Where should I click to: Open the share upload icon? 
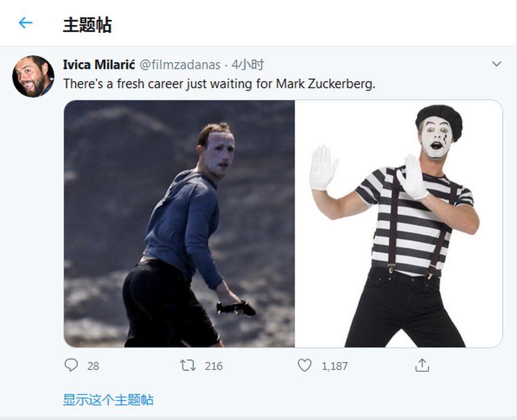point(422,365)
